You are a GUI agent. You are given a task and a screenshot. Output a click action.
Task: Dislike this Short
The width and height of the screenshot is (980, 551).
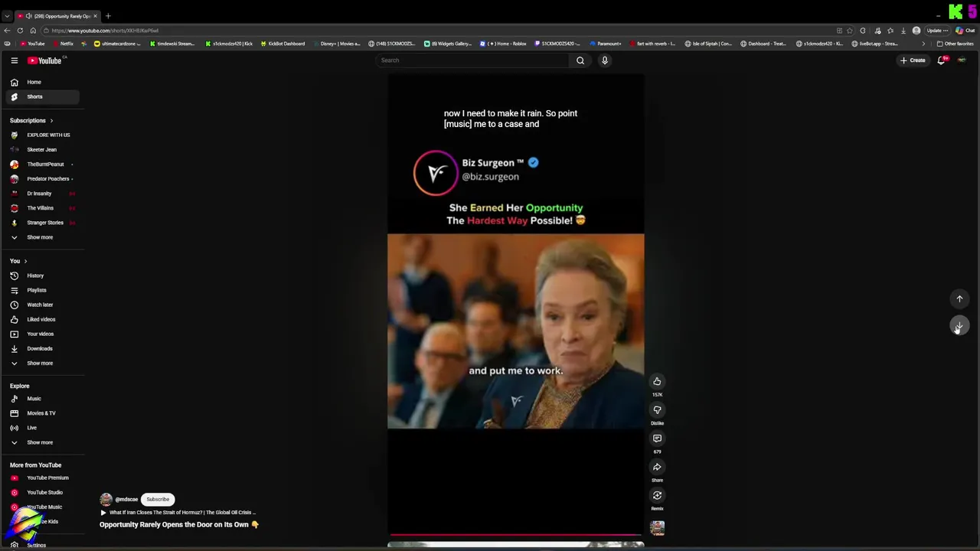pos(657,409)
